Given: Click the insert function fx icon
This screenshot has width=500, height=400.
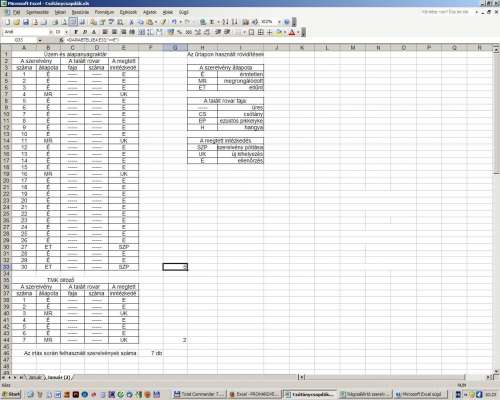Looking at the screenshot, I should [x=61, y=40].
